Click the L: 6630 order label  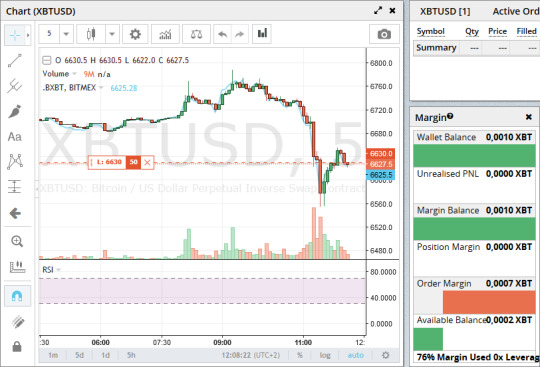(x=109, y=162)
